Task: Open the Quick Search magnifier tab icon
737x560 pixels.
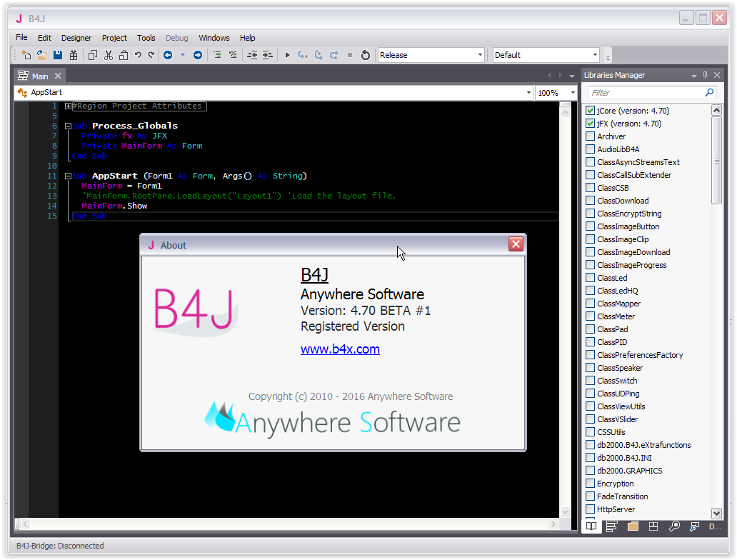Action: tap(674, 526)
